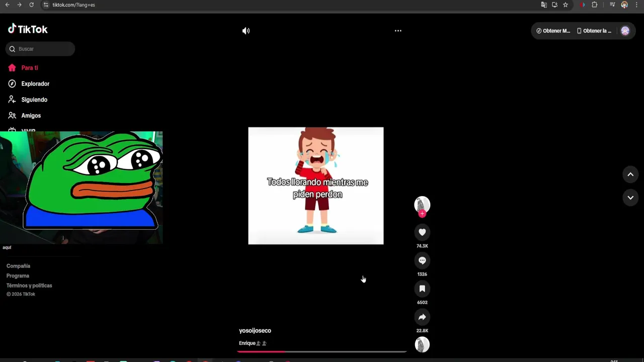Click the crying boy video to pause
This screenshot has height=362, width=644.
pyautogui.click(x=316, y=186)
